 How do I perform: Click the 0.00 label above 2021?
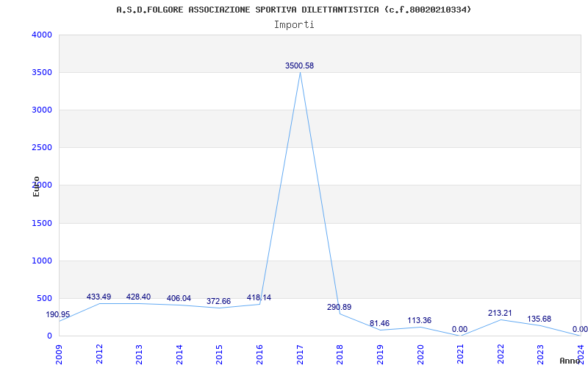[459, 329]
